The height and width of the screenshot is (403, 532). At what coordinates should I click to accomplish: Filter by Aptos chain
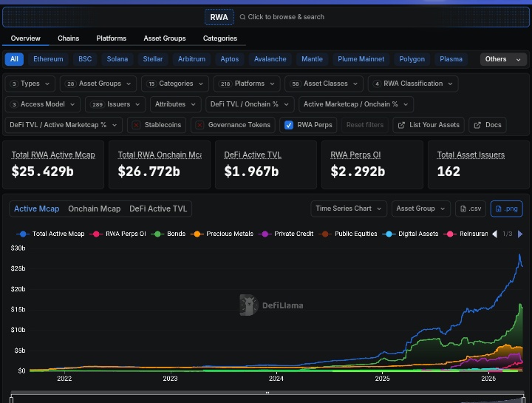230,59
